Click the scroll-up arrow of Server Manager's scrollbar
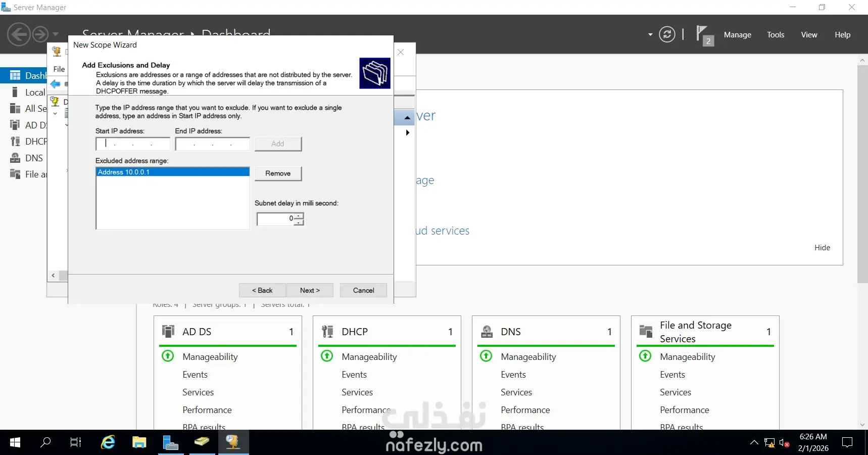868x455 pixels. tap(862, 60)
